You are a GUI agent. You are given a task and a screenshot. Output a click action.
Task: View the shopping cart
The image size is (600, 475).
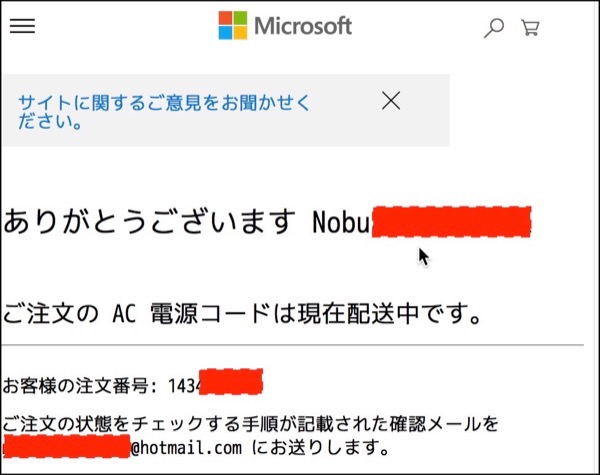click(x=530, y=28)
